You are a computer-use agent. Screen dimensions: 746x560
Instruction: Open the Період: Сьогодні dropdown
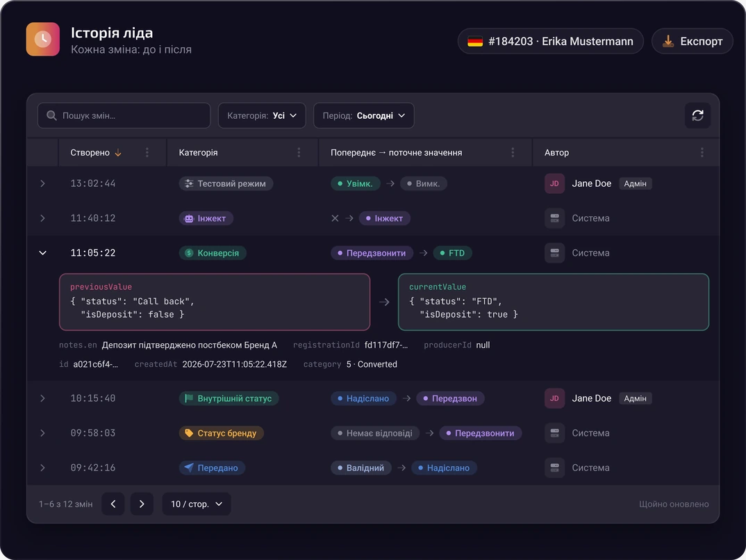coord(363,115)
